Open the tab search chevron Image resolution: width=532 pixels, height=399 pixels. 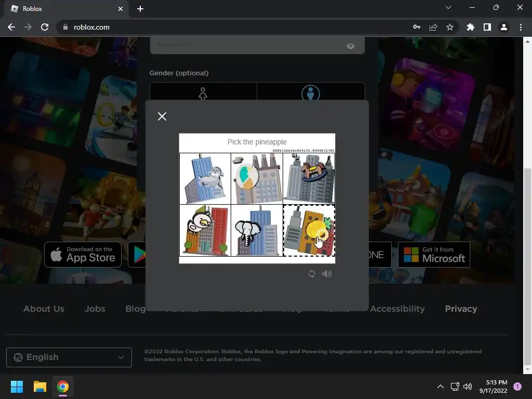coord(448,7)
